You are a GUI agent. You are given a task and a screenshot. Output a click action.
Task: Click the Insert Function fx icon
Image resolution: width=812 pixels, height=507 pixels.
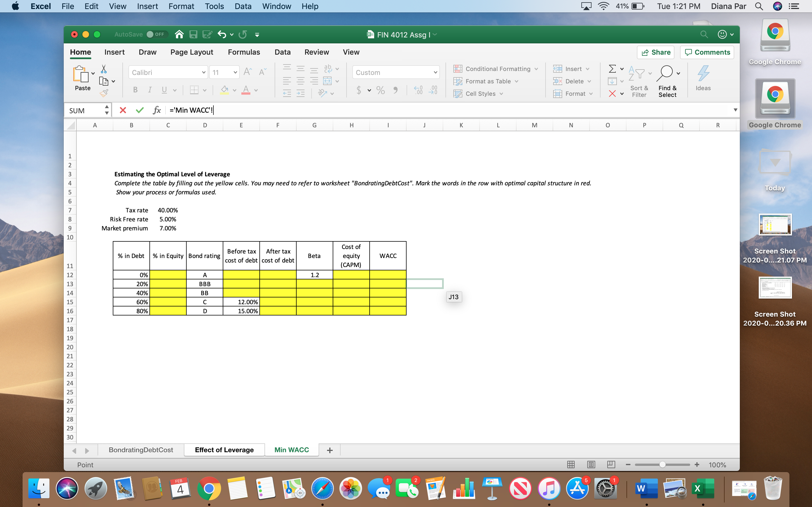pos(156,110)
